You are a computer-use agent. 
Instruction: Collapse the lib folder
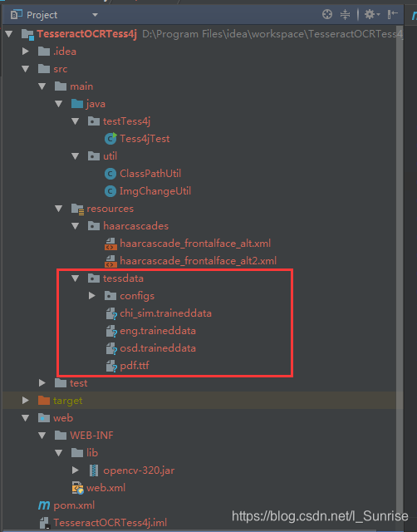click(59, 453)
